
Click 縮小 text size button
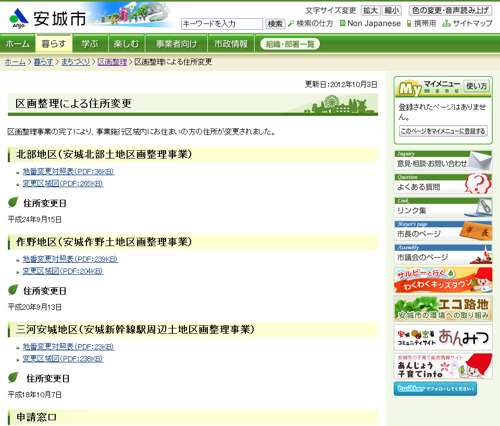pyautogui.click(x=392, y=10)
